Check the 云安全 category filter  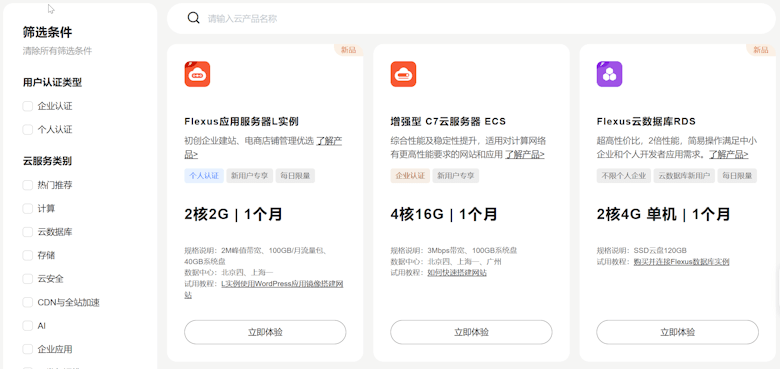pos(27,278)
